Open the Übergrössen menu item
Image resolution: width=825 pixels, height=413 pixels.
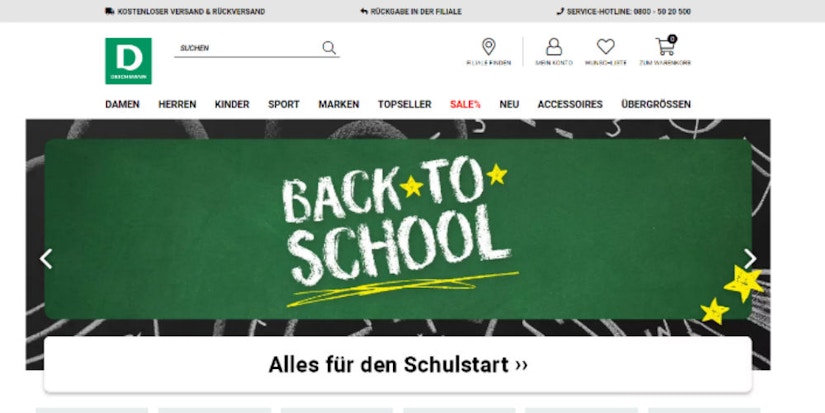pyautogui.click(x=656, y=104)
